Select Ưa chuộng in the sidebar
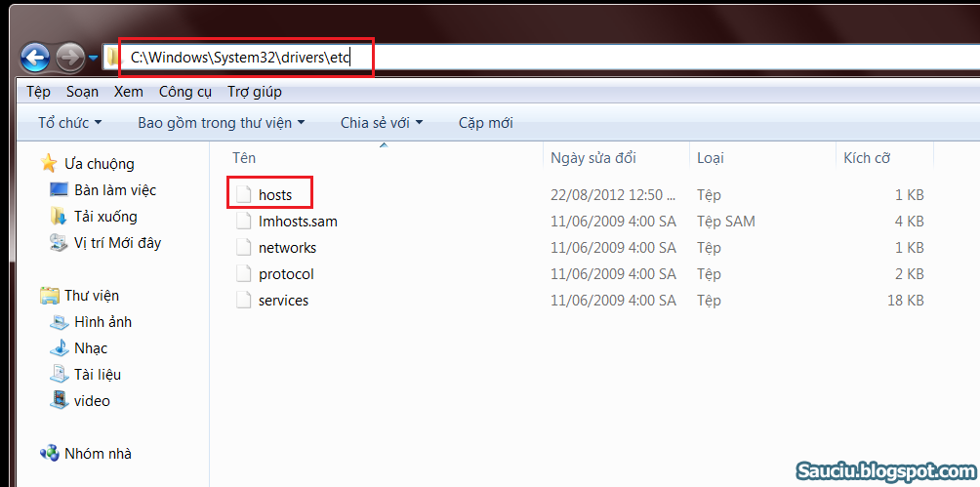The width and height of the screenshot is (980, 487). tap(100, 164)
